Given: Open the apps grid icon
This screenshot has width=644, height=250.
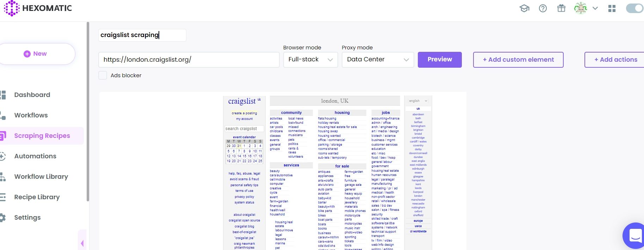Looking at the screenshot, I should click(x=612, y=8).
